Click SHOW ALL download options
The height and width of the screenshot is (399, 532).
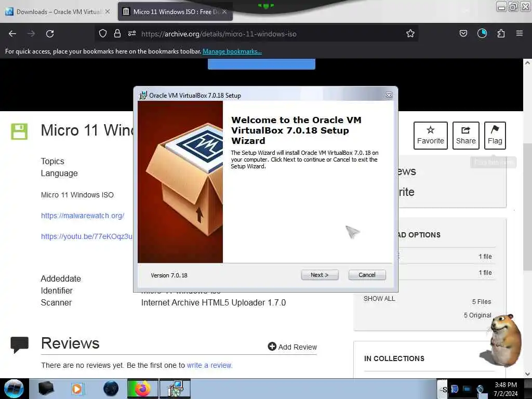[379, 299]
